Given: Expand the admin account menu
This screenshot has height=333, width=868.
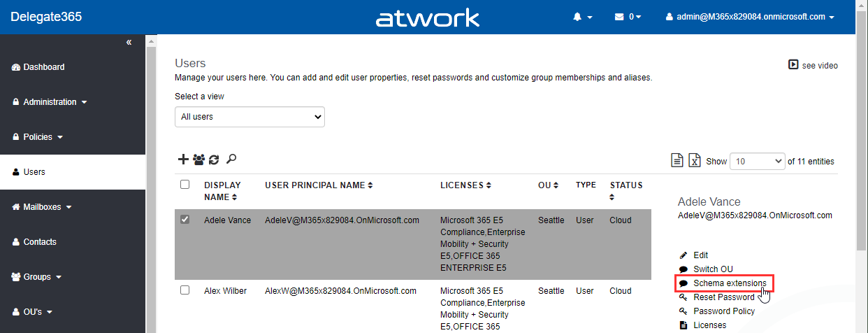Looking at the screenshot, I should [x=750, y=17].
